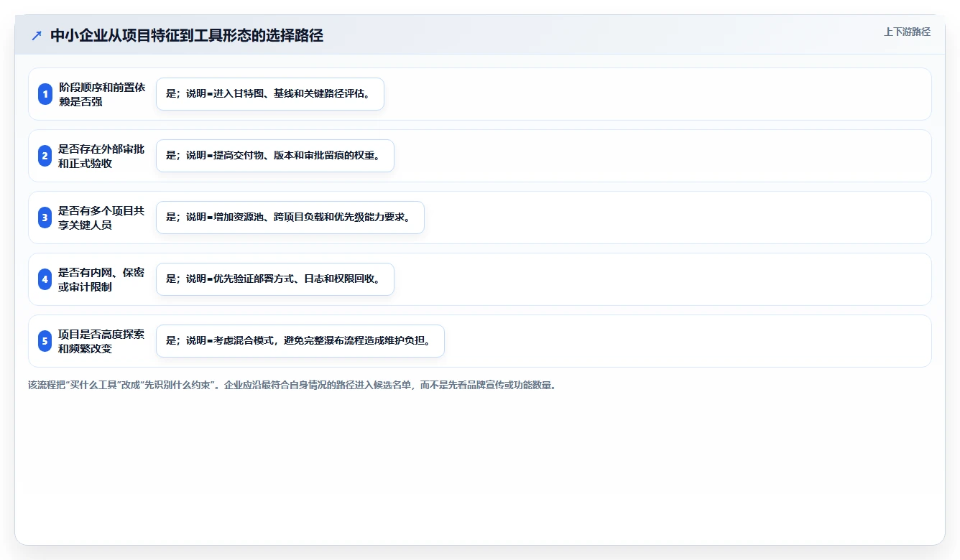960x560 pixels.
Task: Click the answer box about 甘特图、基线和关键路径评估
Action: click(x=270, y=94)
